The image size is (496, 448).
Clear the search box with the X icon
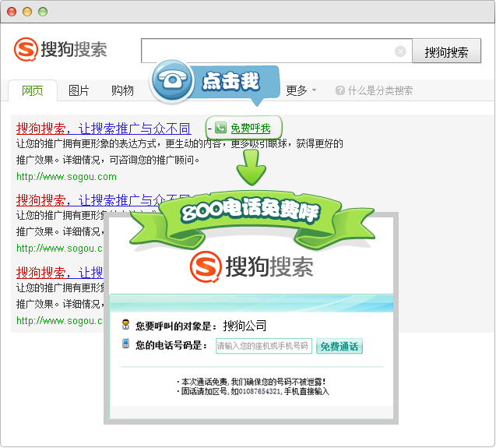tap(400, 51)
